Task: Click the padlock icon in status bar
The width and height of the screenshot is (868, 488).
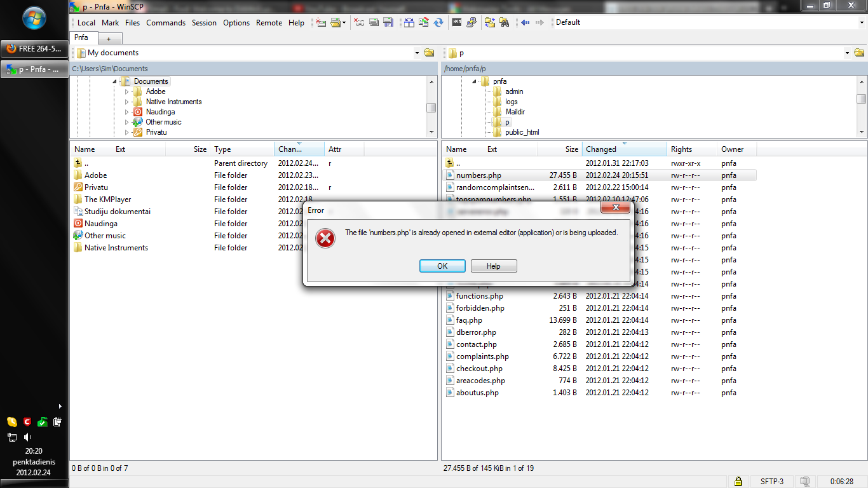Action: click(x=738, y=481)
